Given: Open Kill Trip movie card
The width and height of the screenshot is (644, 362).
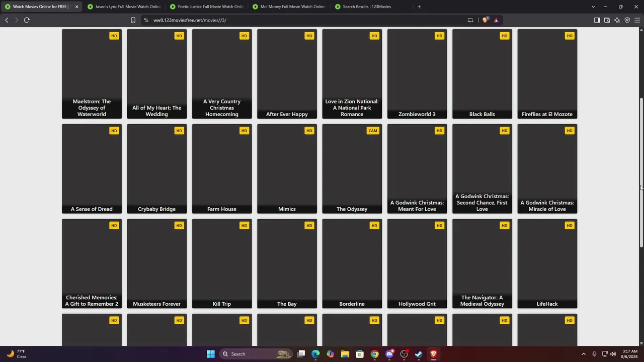Looking at the screenshot, I should coord(222,263).
